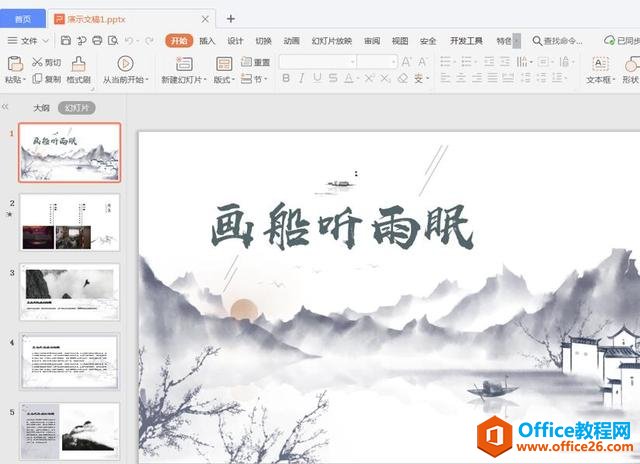Image resolution: width=640 pixels, height=464 pixels.
Task: Click the Print icon in quick access toolbar
Action: point(97,40)
